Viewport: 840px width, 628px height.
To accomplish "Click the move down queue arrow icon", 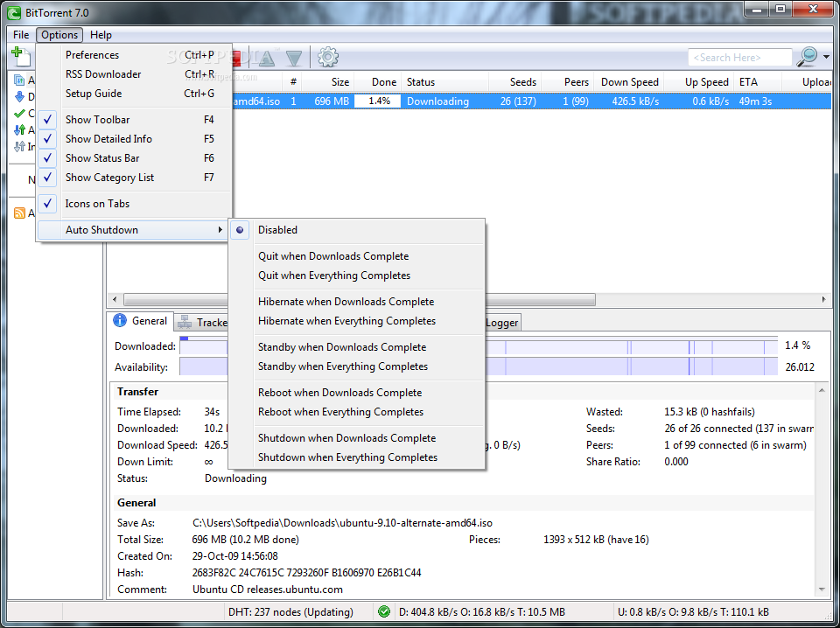I will pyautogui.click(x=294, y=58).
